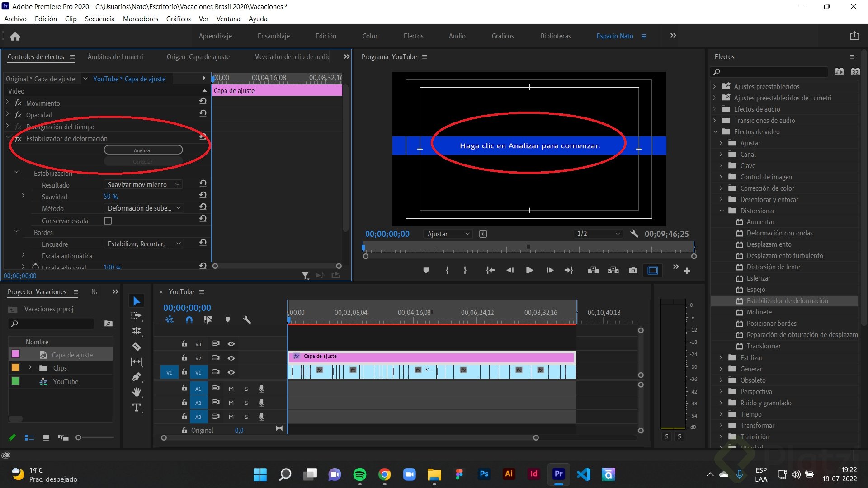The width and height of the screenshot is (868, 488).
Task: Select the Razor tool
Action: click(x=137, y=347)
